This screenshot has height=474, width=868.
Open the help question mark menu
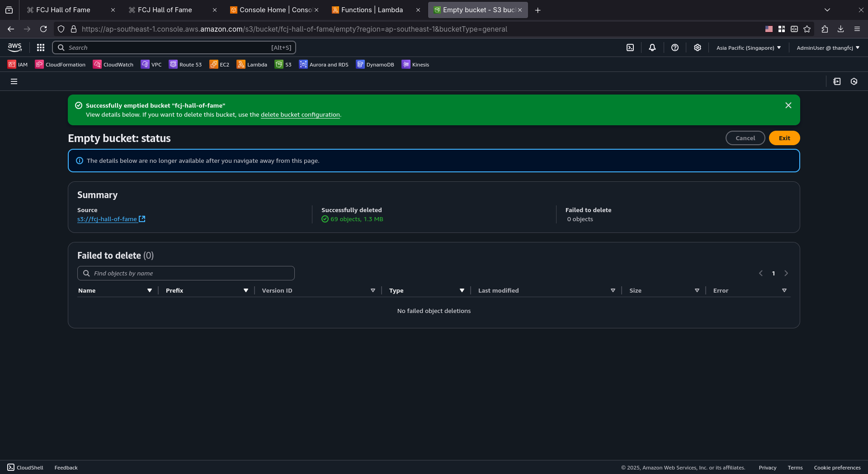tap(675, 47)
